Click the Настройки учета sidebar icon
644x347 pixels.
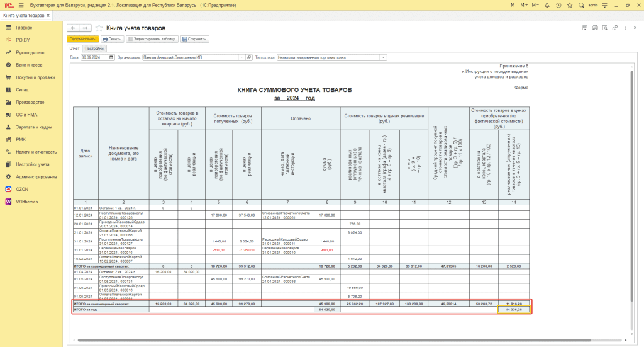[8, 164]
